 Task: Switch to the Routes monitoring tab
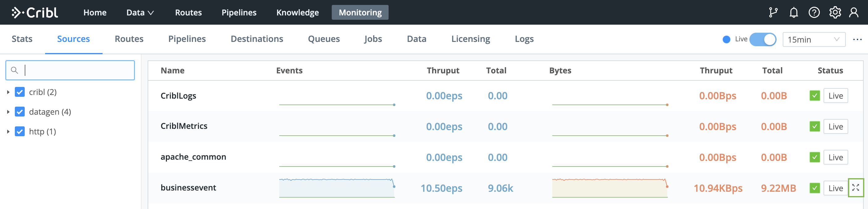pyautogui.click(x=129, y=39)
